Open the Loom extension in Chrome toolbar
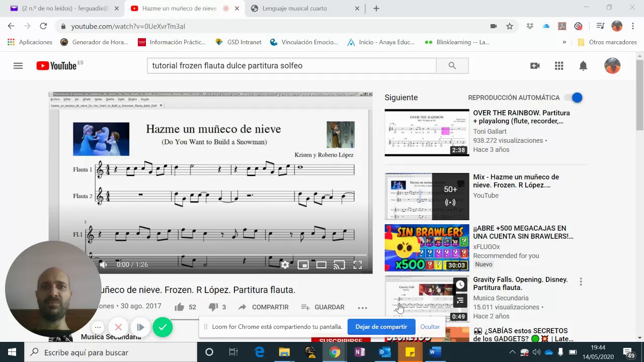 click(x=579, y=26)
